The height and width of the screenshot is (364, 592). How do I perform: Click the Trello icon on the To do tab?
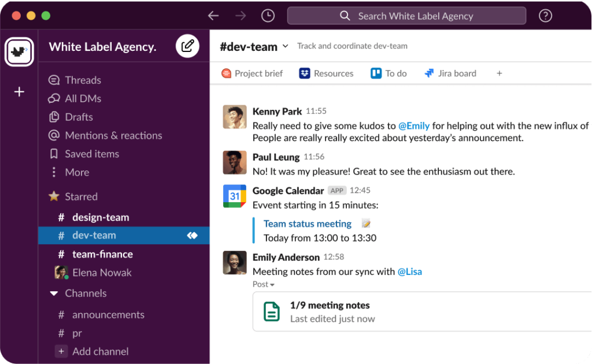click(376, 73)
